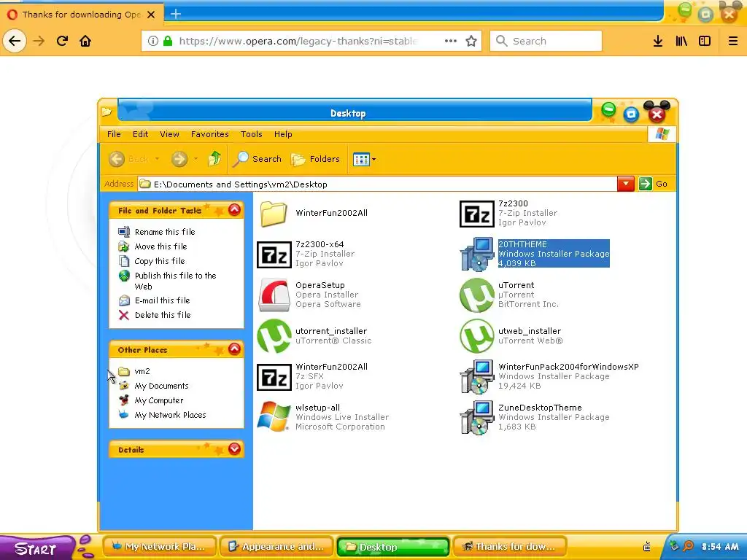Click the Explorer address path field

377,184
